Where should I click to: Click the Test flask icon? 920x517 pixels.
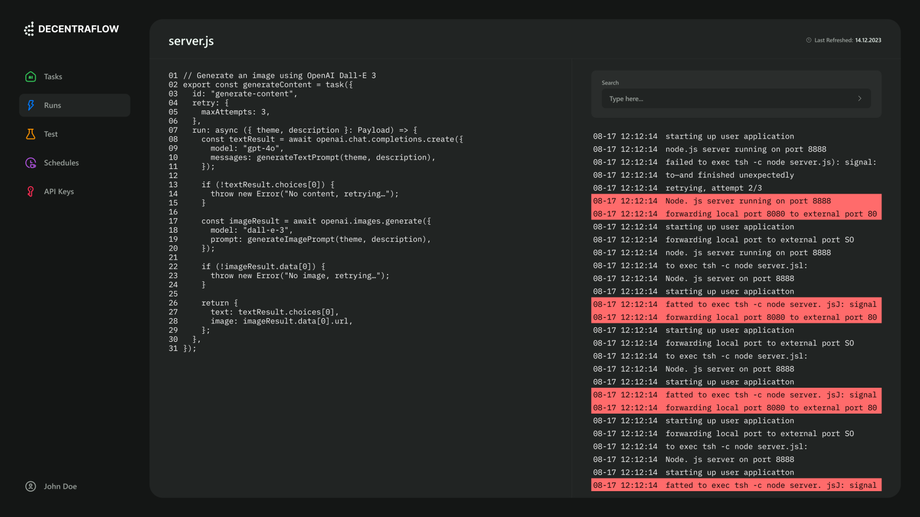(30, 134)
